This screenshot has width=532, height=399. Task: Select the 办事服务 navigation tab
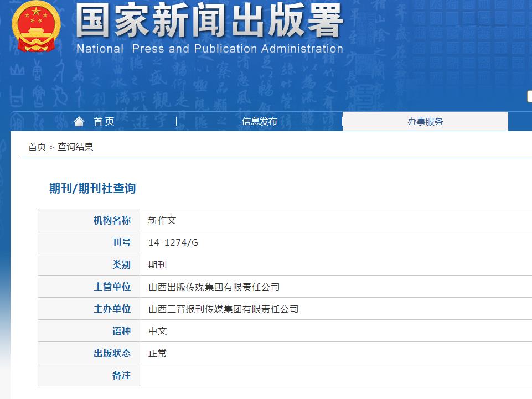point(426,121)
